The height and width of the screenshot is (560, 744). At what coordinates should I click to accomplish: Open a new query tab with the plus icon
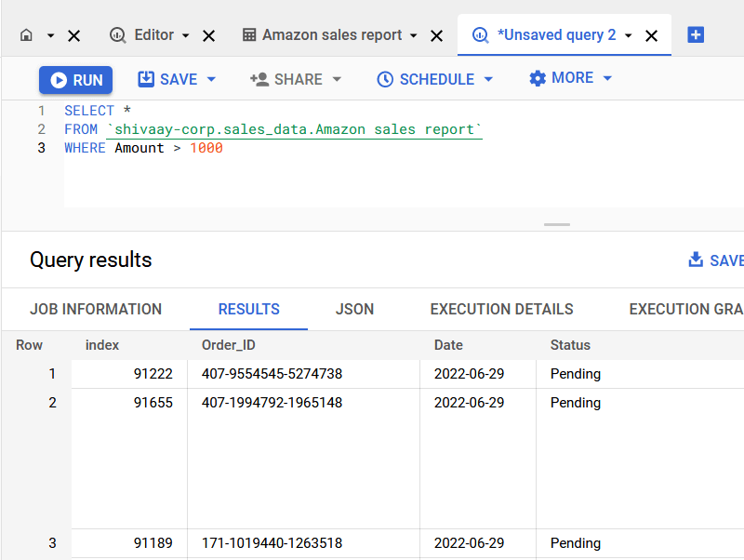(x=696, y=34)
